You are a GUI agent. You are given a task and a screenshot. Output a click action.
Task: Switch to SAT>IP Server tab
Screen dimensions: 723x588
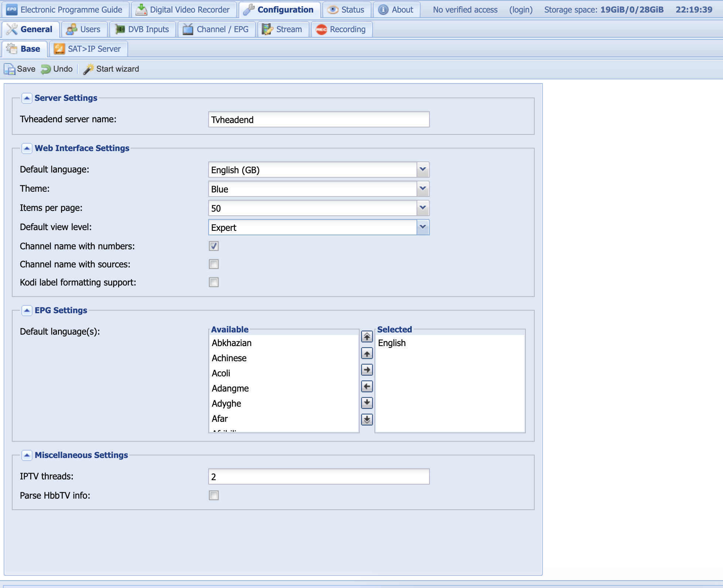89,49
